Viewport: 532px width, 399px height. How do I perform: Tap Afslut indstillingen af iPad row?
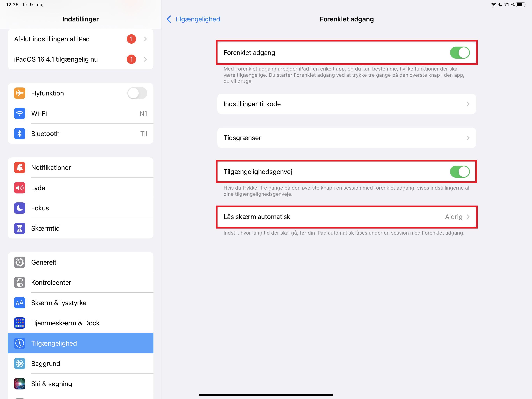(x=81, y=39)
